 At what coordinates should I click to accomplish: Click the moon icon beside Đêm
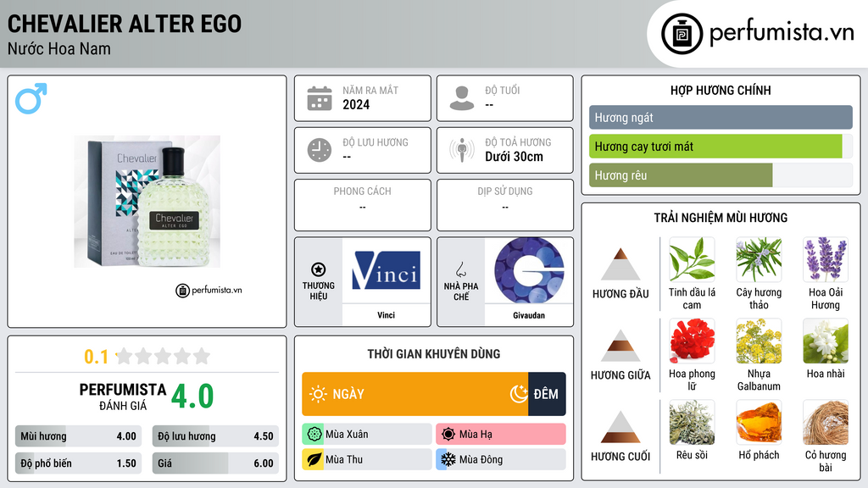(x=519, y=394)
